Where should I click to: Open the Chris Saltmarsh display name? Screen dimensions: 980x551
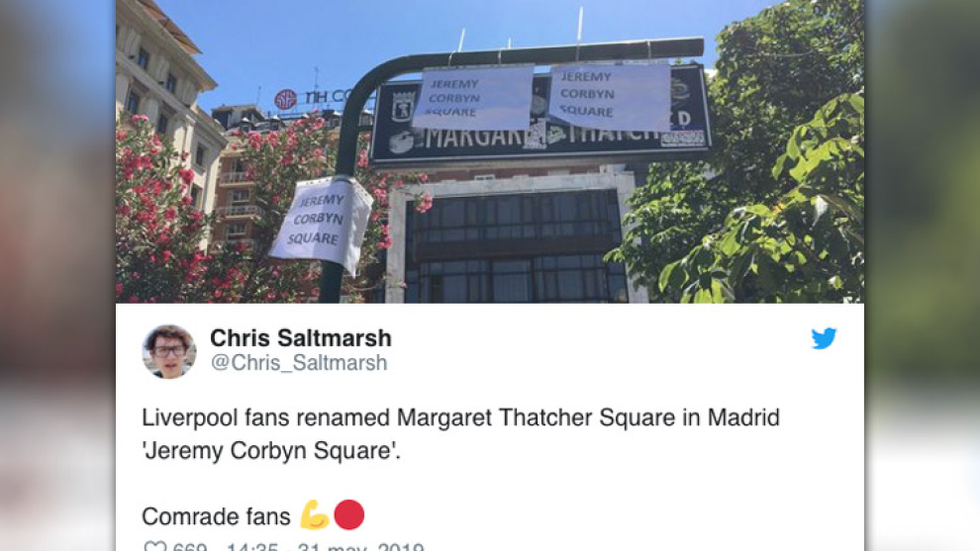(301, 338)
